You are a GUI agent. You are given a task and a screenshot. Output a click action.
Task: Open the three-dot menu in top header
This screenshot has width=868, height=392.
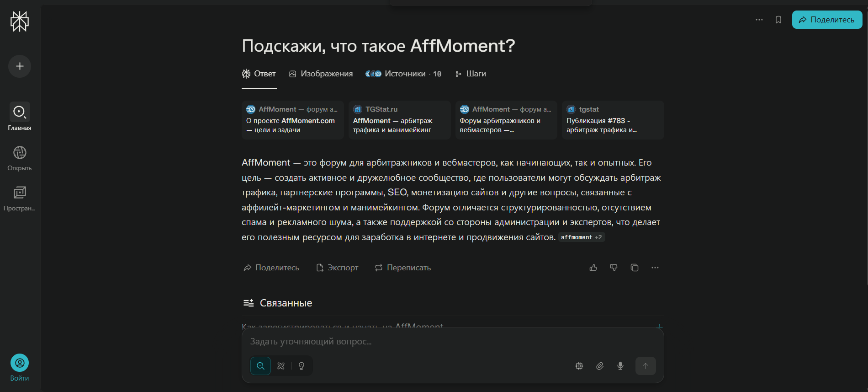pyautogui.click(x=759, y=20)
